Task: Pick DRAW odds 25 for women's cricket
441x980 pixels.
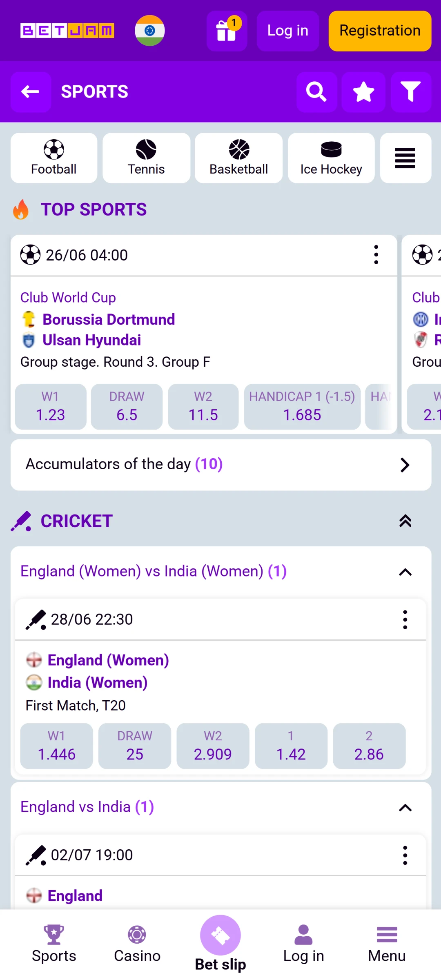Action: [135, 746]
